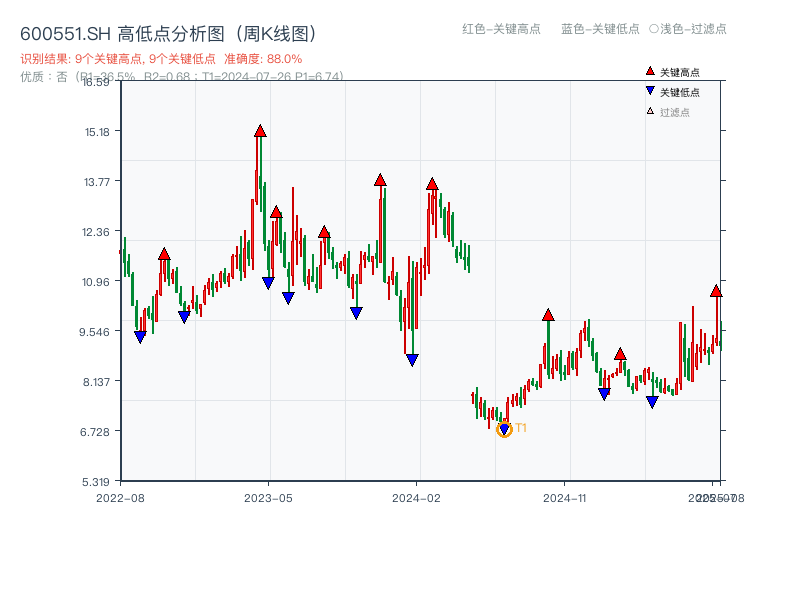Screen dimensions: 800x600
Task: Click the blue 关键低点 triangle legend icon
Action: [649, 90]
